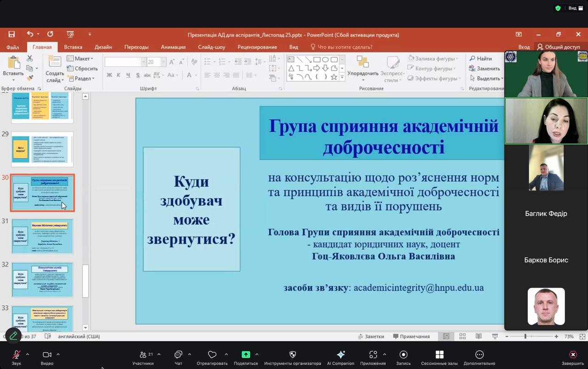Click the annotation pencil button
The image size is (588, 369).
[x=13, y=335]
